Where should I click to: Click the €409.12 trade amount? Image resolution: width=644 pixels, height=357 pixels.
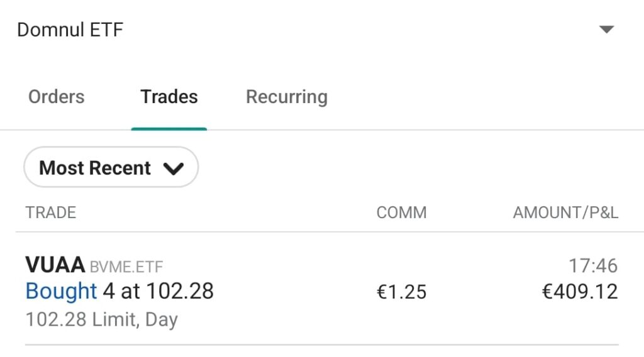pyautogui.click(x=579, y=292)
